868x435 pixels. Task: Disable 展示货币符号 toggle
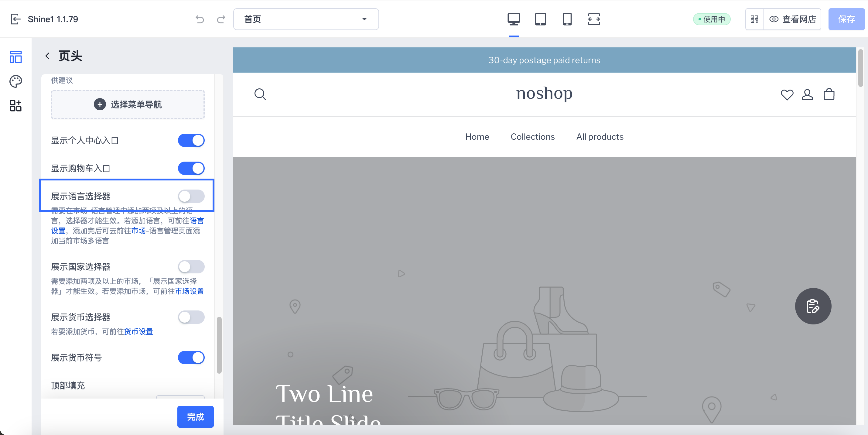coord(191,358)
